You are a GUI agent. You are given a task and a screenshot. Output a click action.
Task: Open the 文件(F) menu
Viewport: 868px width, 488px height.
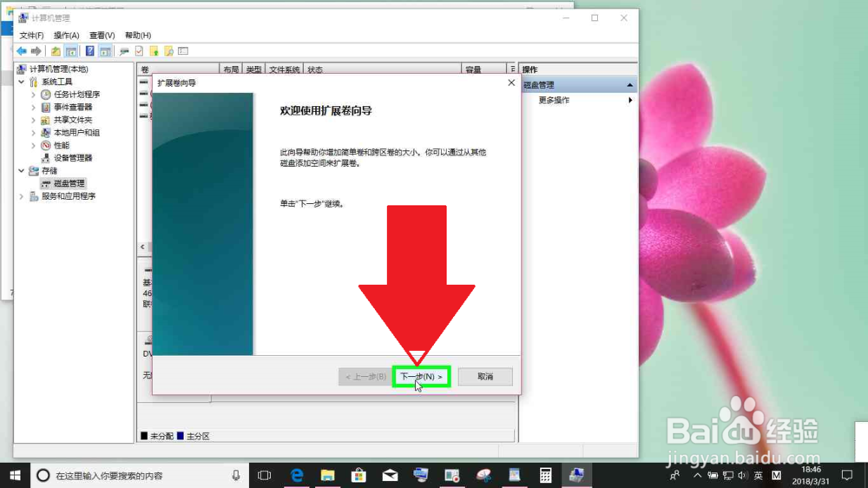[31, 36]
